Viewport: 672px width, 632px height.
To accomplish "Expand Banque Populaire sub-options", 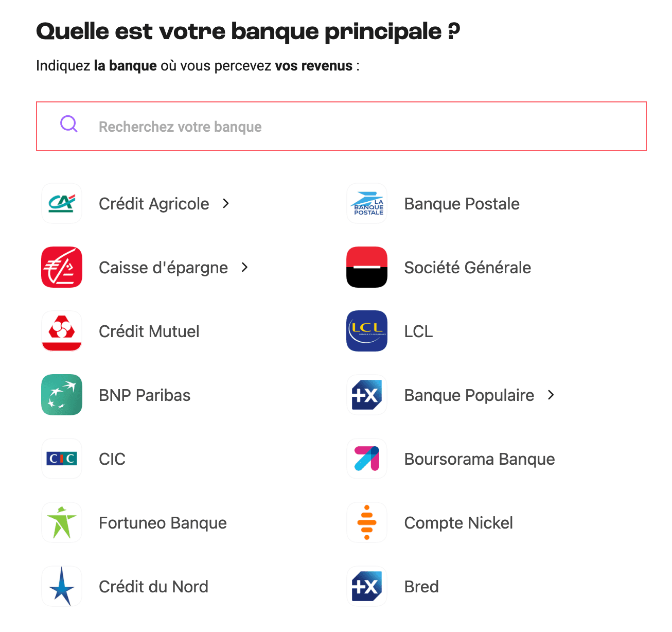I will pos(550,395).
